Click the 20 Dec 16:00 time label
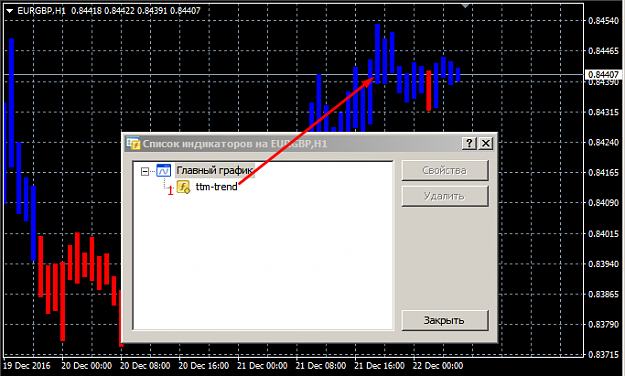Image resolution: width=625 pixels, height=376 pixels. point(204,366)
